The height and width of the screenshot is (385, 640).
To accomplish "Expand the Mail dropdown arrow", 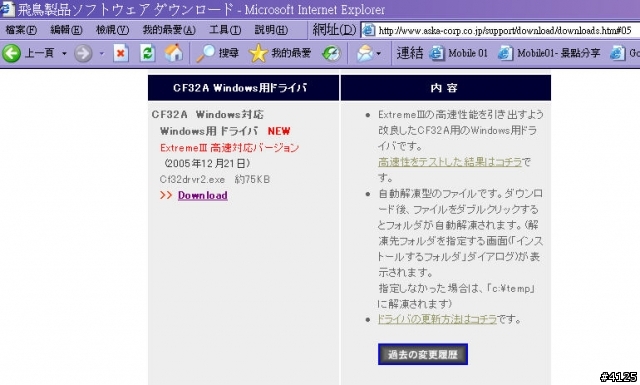I will pos(379,53).
